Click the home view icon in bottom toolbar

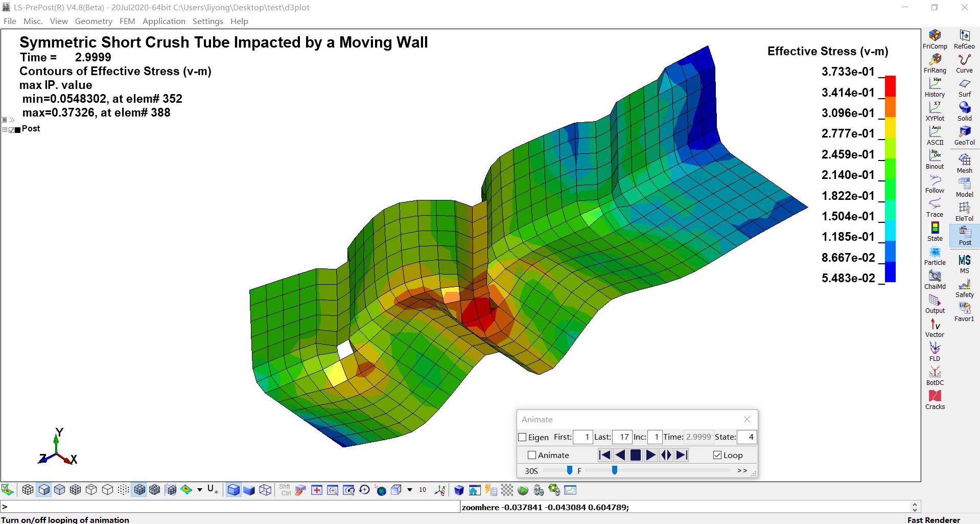(475, 490)
